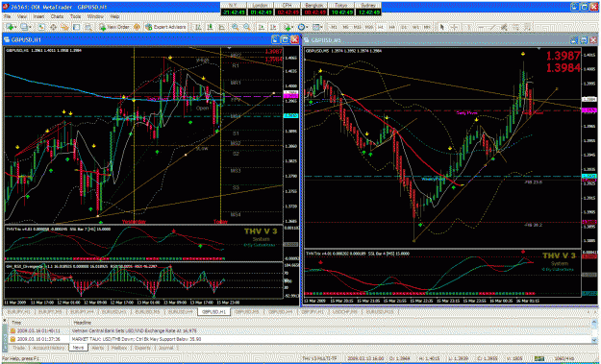This screenshot has width=601, height=364.
Task: Select the vertical line drawing tool
Action: pos(468,27)
